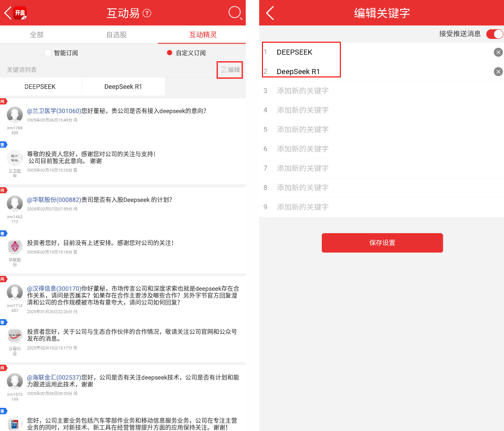Screen dimensions: 504x431
Task: Open the @兰卫医学(301060) stock link
Action: (54, 111)
